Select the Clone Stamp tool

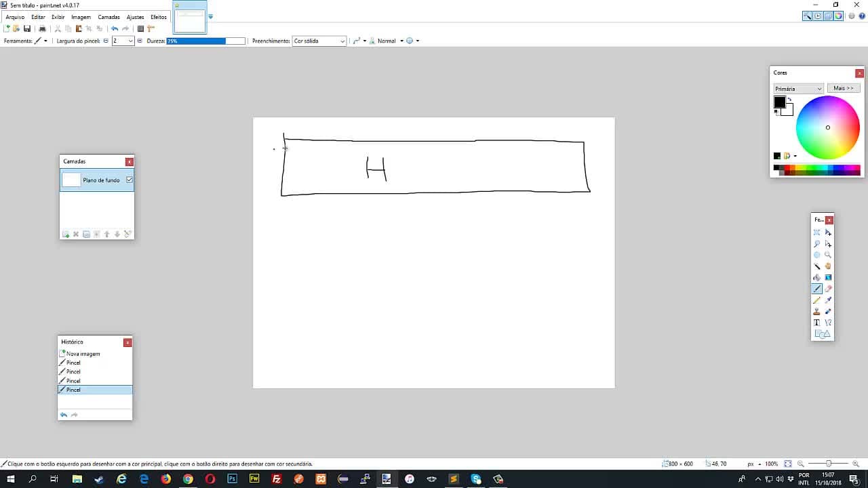(816, 312)
